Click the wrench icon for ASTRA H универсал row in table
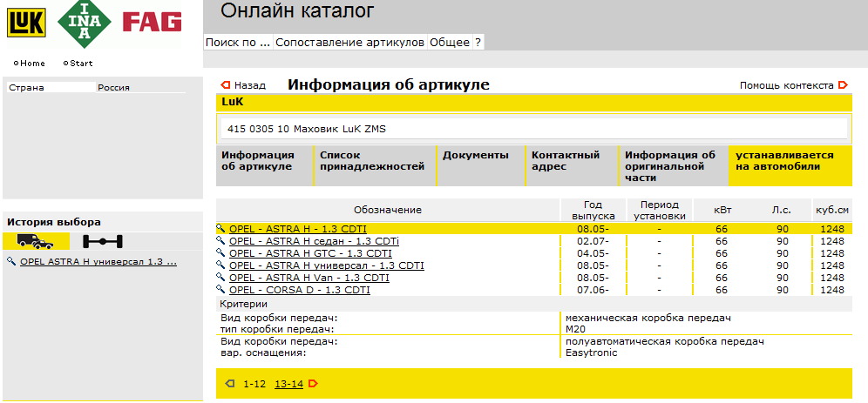 pyautogui.click(x=220, y=265)
